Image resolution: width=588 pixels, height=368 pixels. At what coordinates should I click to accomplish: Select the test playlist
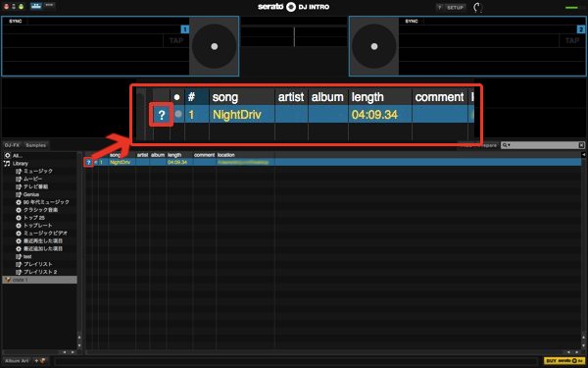tap(27, 256)
